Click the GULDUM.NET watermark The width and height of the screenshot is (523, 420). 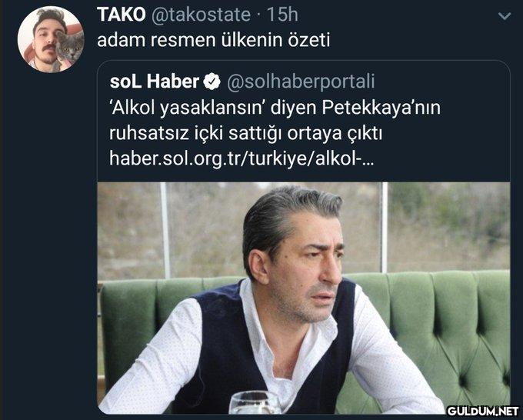coord(483,411)
